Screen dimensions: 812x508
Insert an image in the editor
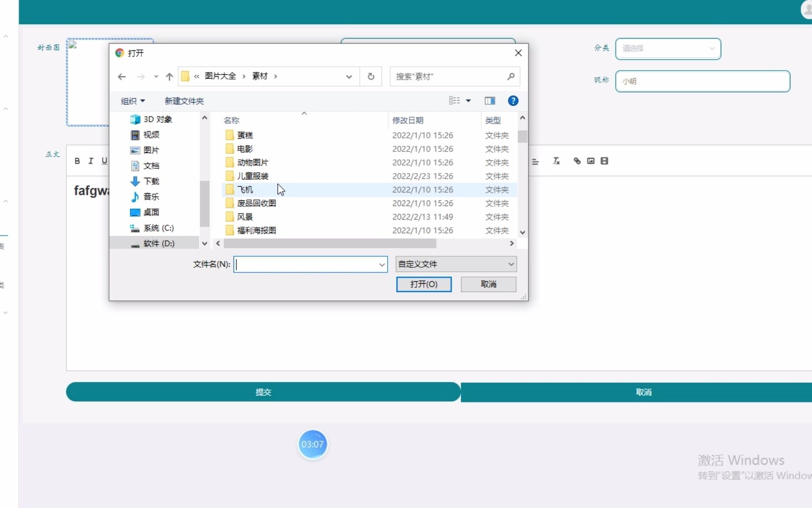(591, 161)
